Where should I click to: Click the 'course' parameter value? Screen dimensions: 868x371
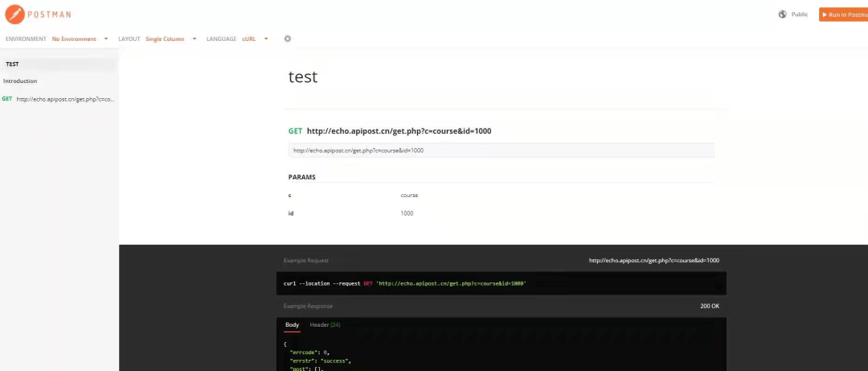point(409,196)
